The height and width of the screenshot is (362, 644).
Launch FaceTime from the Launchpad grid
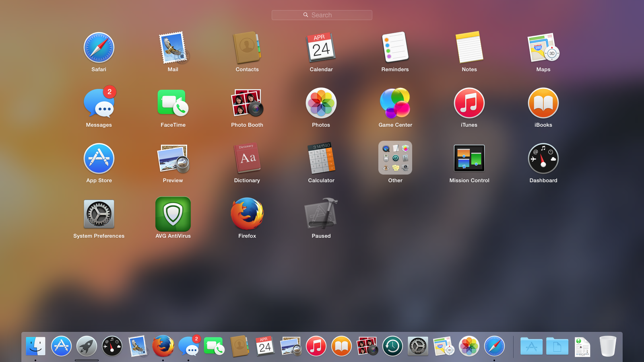coord(173,103)
